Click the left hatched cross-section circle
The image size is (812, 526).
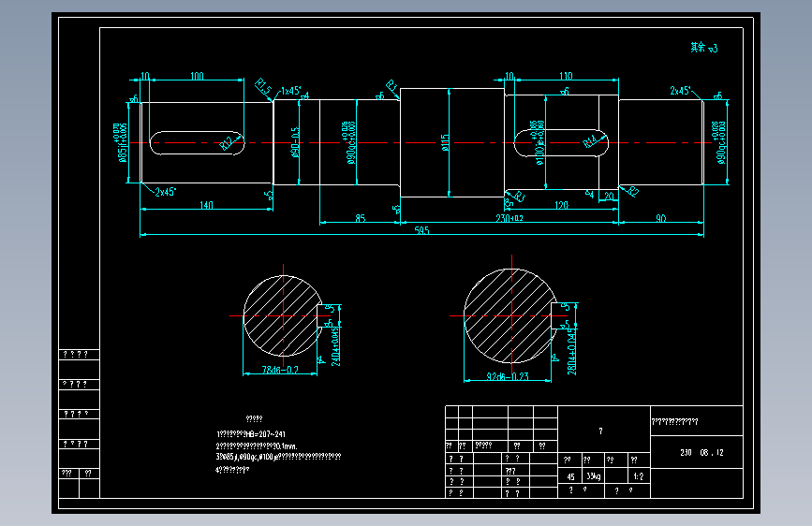tap(283, 315)
